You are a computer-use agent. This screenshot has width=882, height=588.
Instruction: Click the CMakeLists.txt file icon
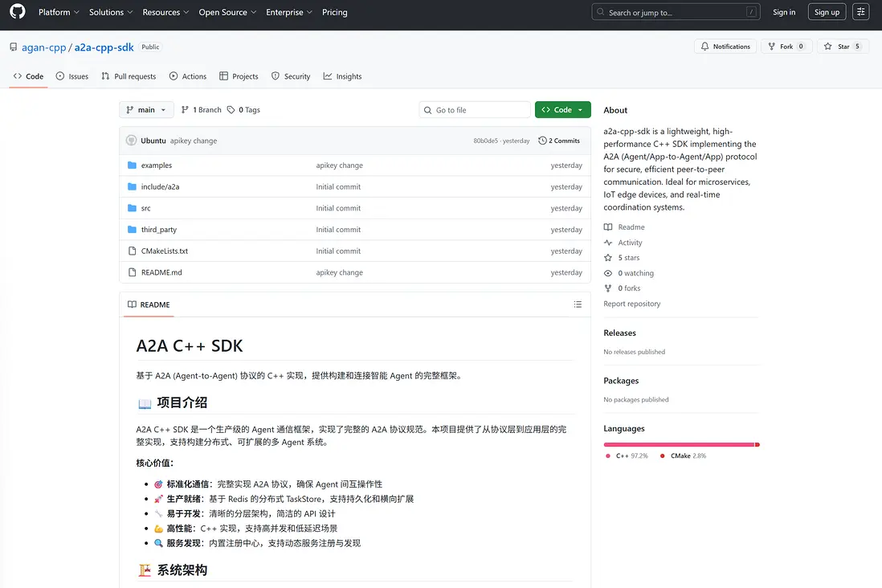pos(133,251)
